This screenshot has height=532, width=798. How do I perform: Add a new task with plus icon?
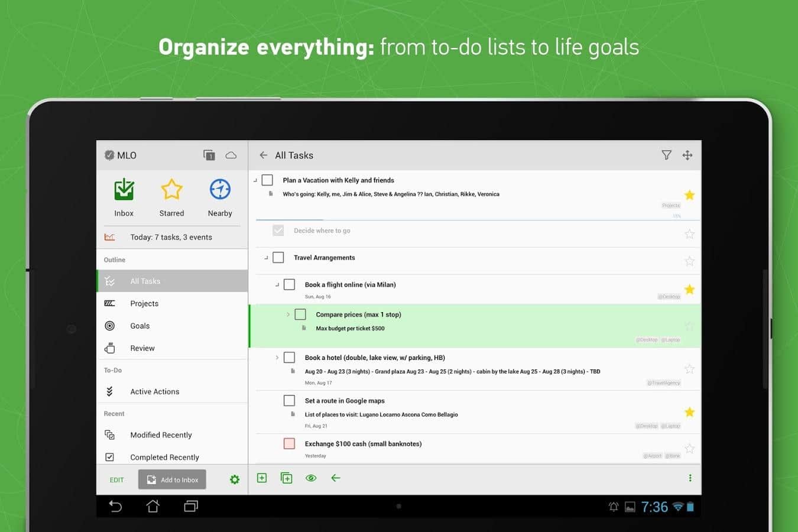(262, 478)
